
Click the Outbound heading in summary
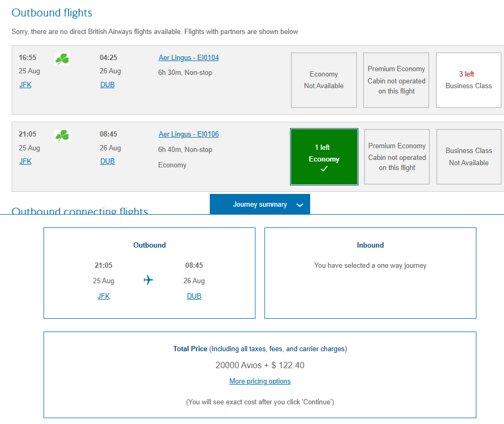point(149,245)
